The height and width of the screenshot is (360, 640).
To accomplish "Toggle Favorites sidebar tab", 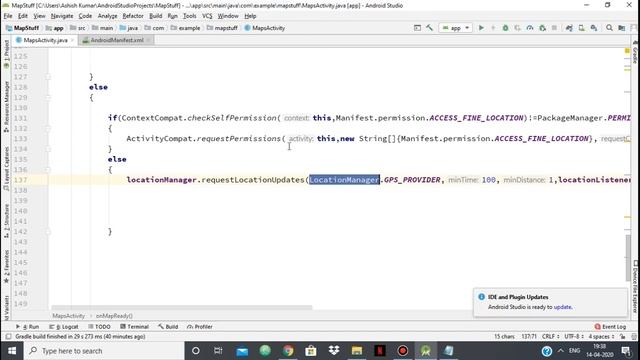I will (x=6, y=267).
